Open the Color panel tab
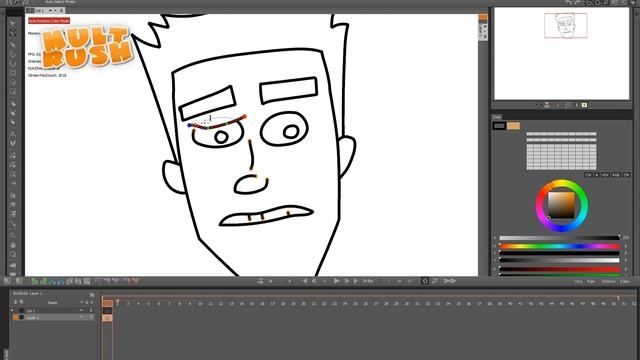This screenshot has width=640, height=360. pyautogui.click(x=497, y=117)
